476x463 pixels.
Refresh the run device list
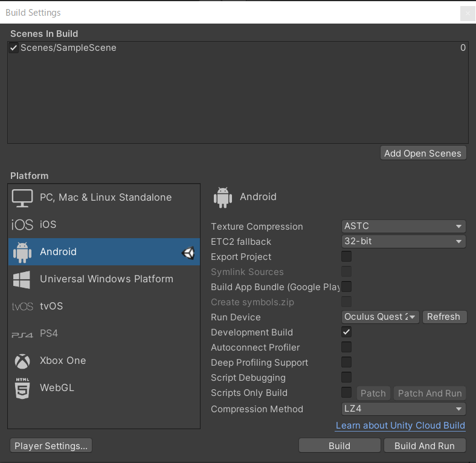(x=444, y=317)
